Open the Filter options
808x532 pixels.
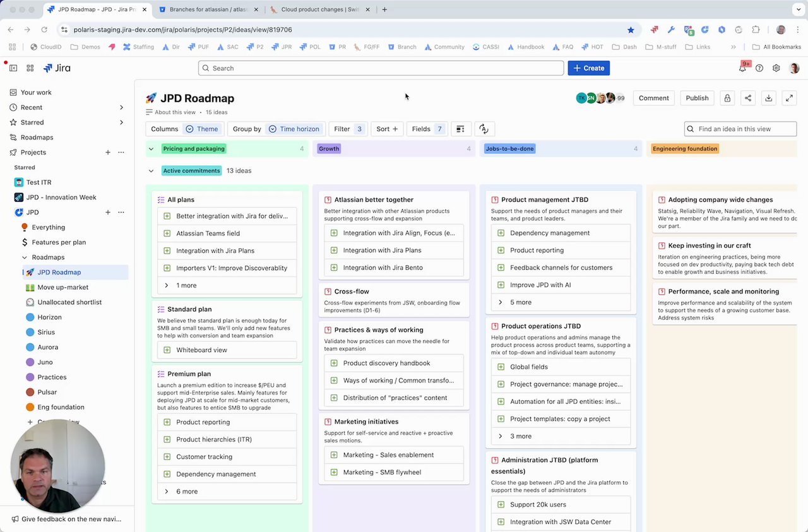coord(348,129)
